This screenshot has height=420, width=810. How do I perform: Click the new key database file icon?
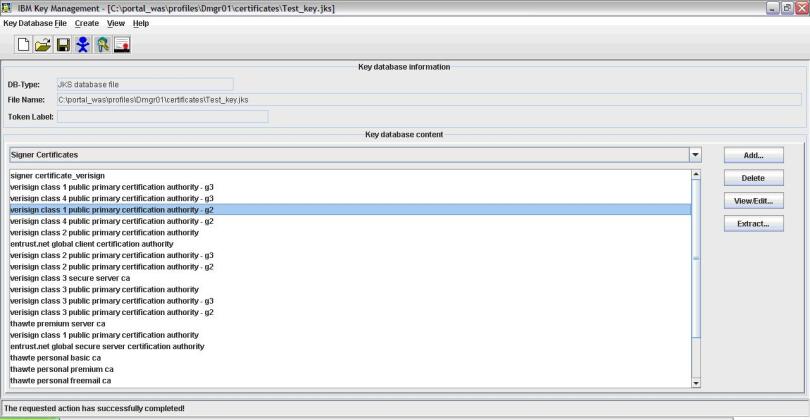tap(23, 45)
